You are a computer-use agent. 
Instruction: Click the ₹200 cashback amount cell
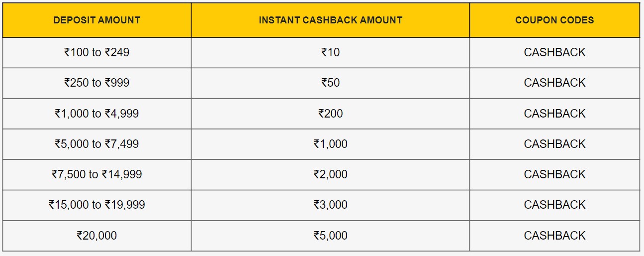330,114
